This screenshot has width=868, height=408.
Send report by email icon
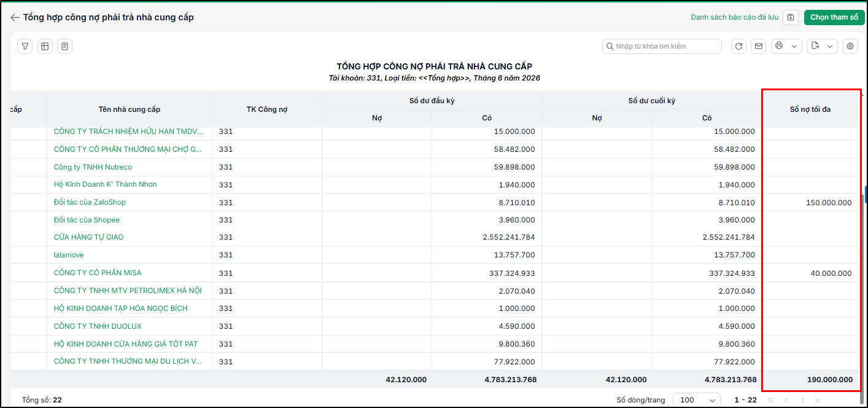pos(758,46)
